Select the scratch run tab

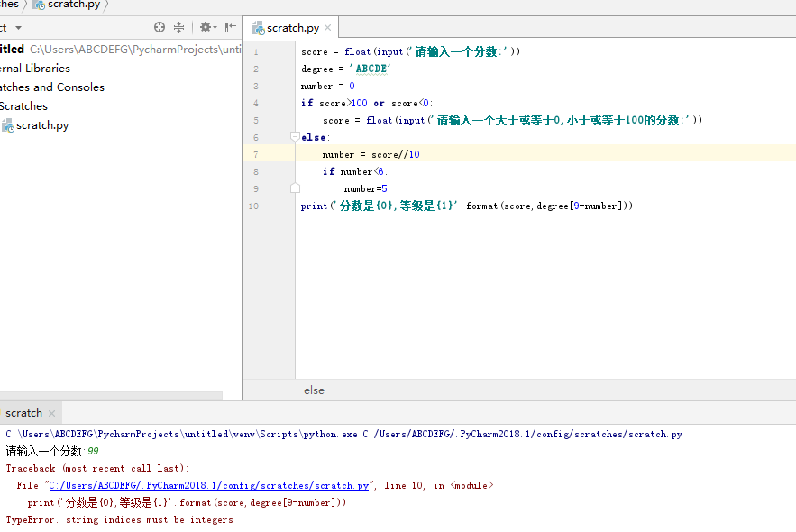click(x=23, y=413)
